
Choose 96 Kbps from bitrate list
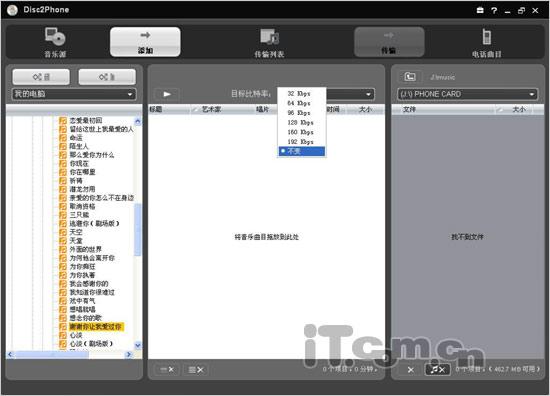pyautogui.click(x=301, y=113)
